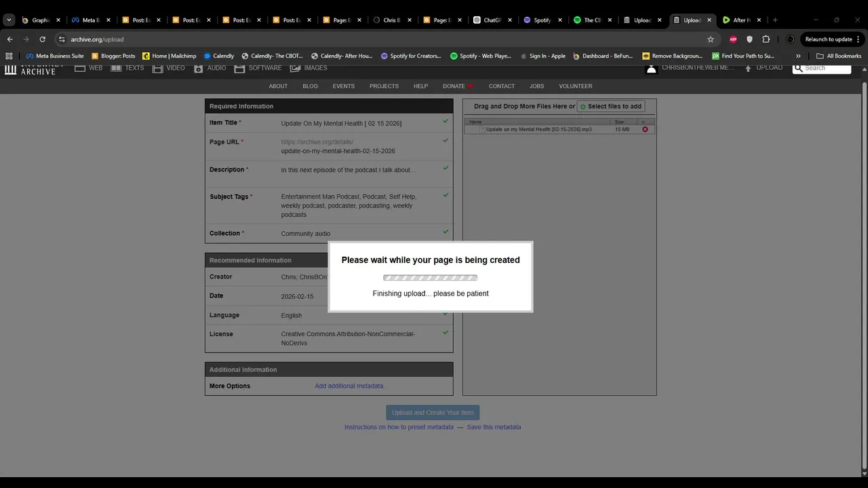Remove the mp3 file with red X

[x=645, y=129]
